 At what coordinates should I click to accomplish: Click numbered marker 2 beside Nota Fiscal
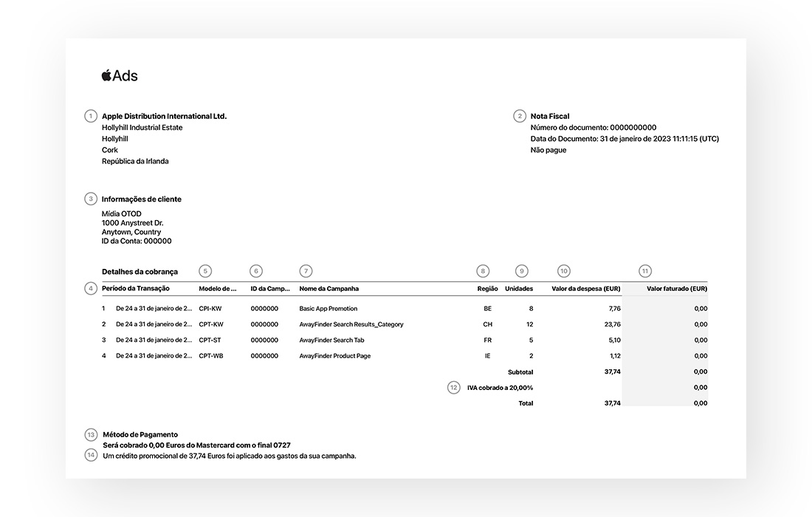(520, 116)
